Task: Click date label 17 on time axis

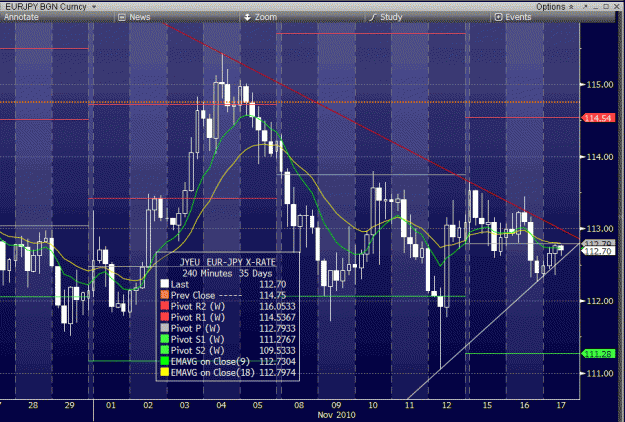Action: click(561, 405)
